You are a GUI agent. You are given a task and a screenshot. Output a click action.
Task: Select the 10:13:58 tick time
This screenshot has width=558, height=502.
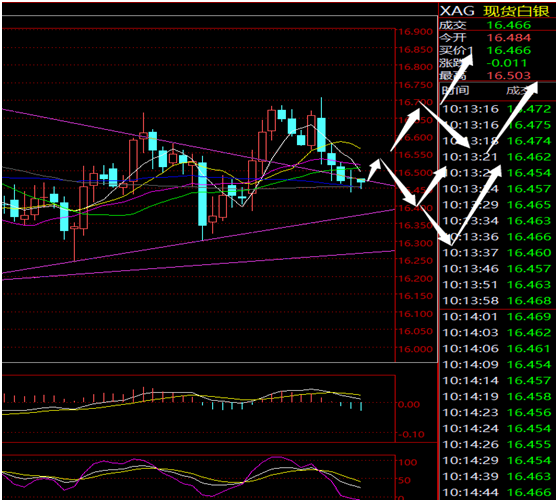(x=470, y=301)
